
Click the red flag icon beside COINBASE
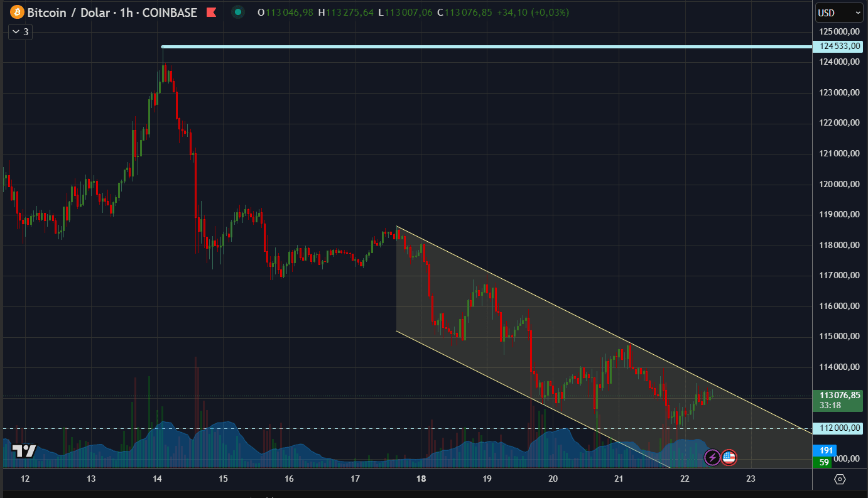tap(212, 13)
